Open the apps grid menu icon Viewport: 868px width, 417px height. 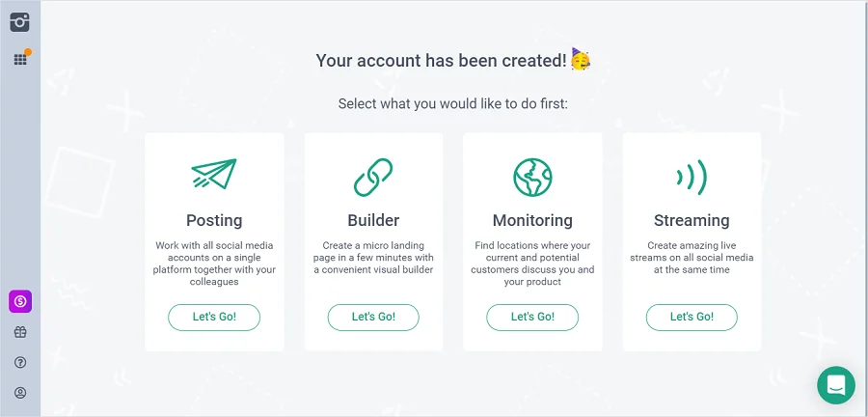coord(20,60)
